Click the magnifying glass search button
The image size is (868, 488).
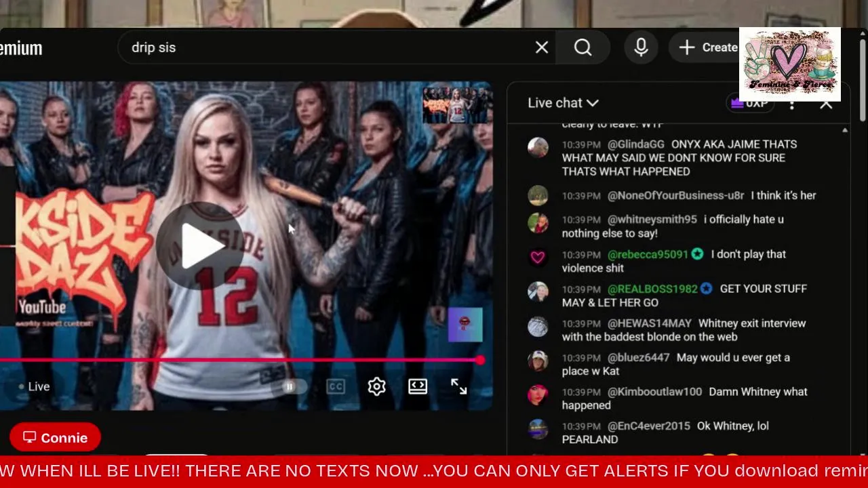coord(583,47)
